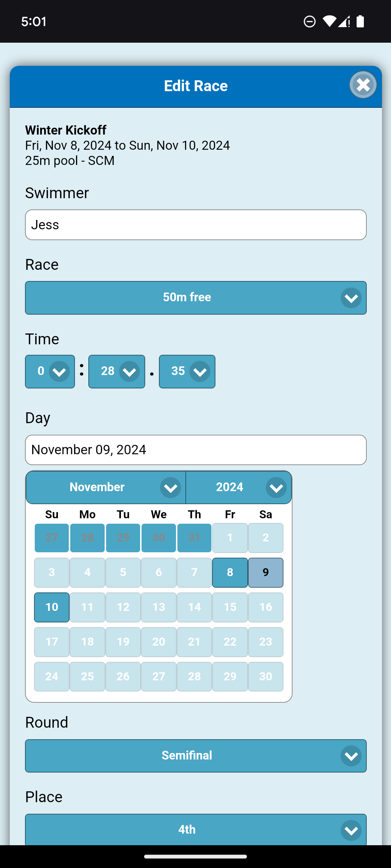Click the Day date input field
391x868 pixels.
(195, 450)
